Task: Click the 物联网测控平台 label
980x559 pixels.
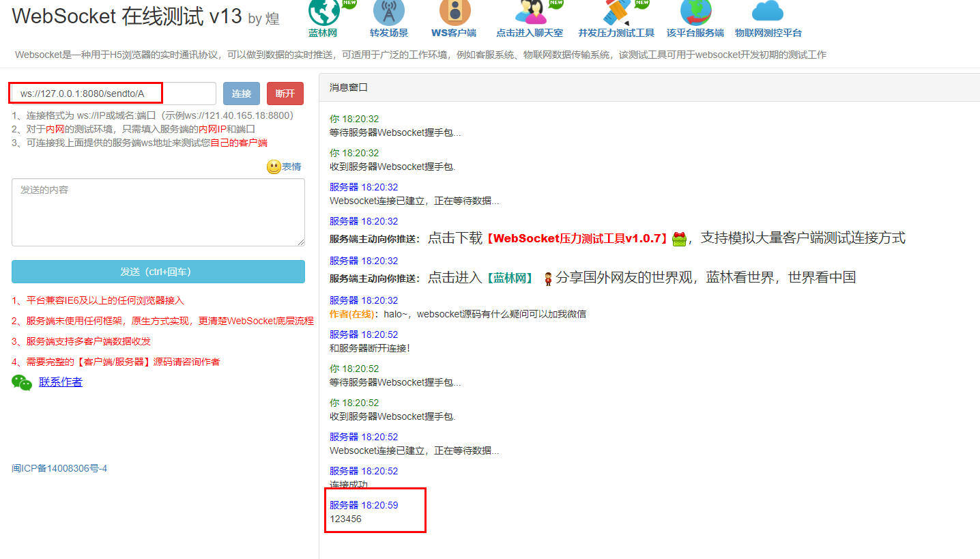Action: tap(768, 33)
